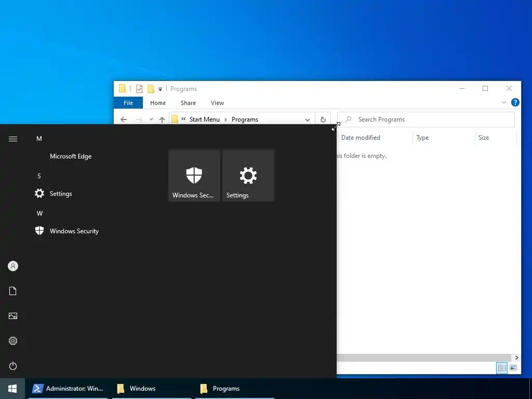Show hidden breadcrumb path chevrons
This screenshot has width=532, height=399.
pyautogui.click(x=183, y=119)
